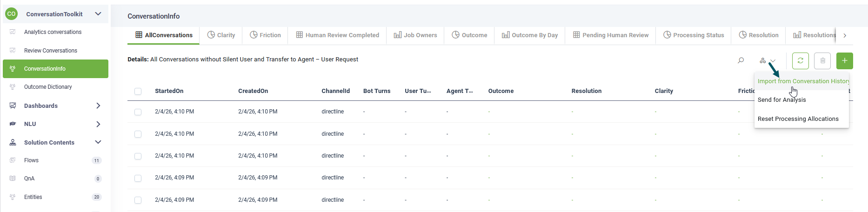
Task: Expand the Dashboards sidebar section
Action: pyautogui.click(x=98, y=106)
